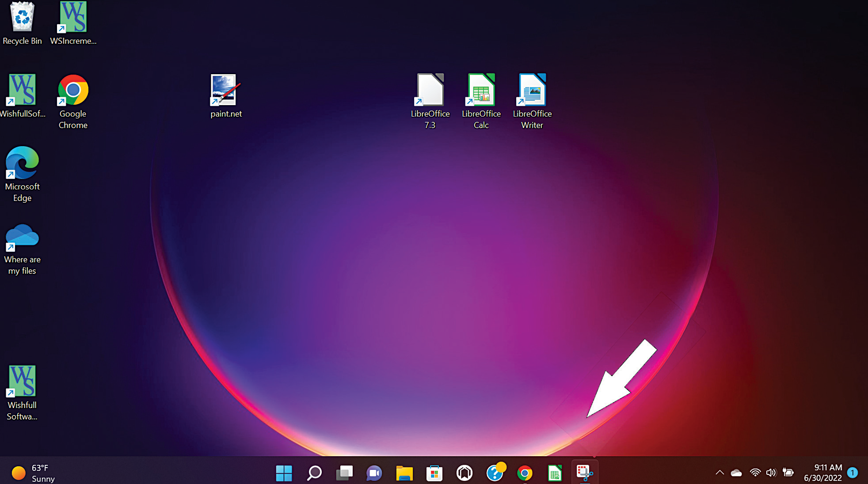Image resolution: width=868 pixels, height=484 pixels.
Task: Open Snipping Tool on the taskbar
Action: 585,472
